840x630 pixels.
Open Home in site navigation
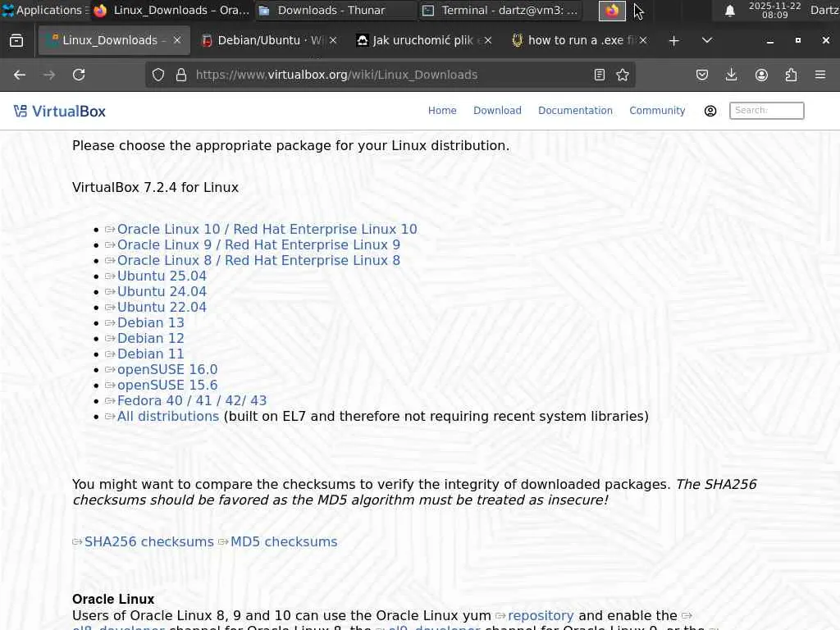442,111
